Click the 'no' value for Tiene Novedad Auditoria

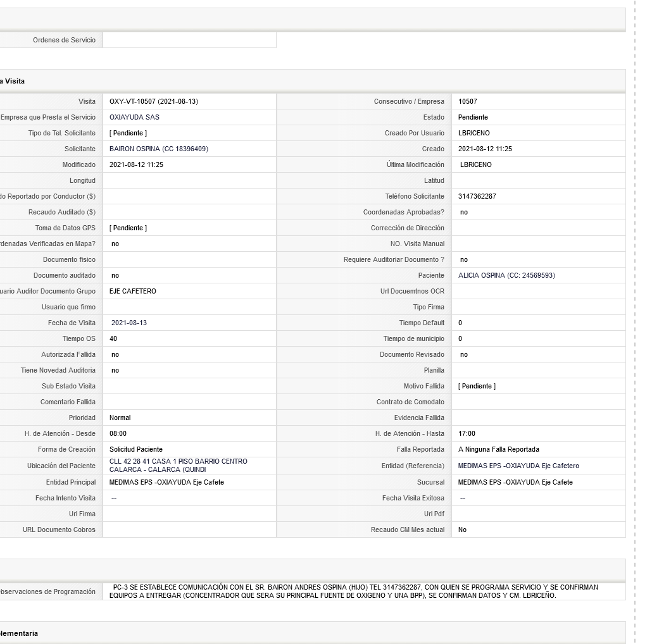(x=115, y=370)
